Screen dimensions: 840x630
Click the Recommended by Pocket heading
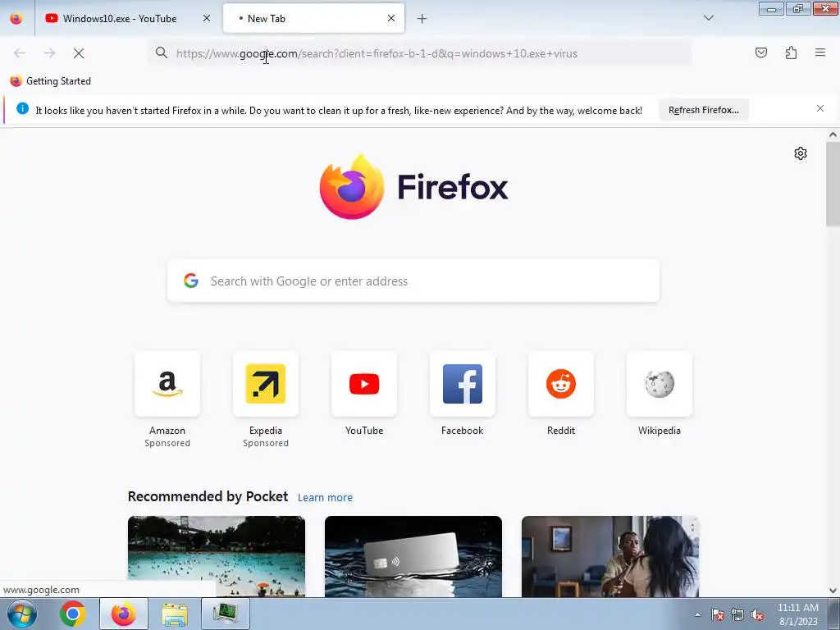coord(208,496)
